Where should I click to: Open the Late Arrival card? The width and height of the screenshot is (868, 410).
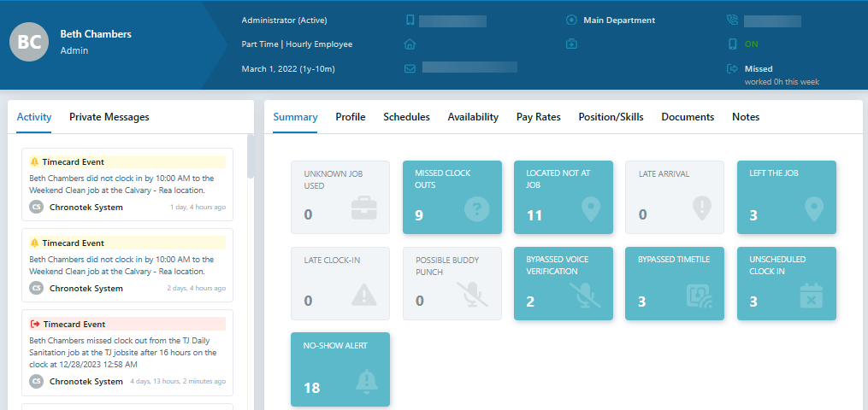[675, 197]
